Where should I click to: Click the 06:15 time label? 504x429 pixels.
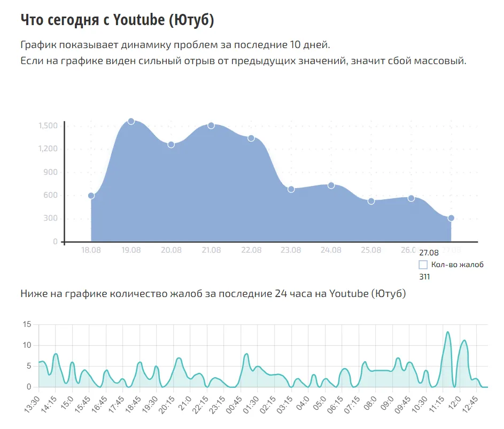coord(335,404)
